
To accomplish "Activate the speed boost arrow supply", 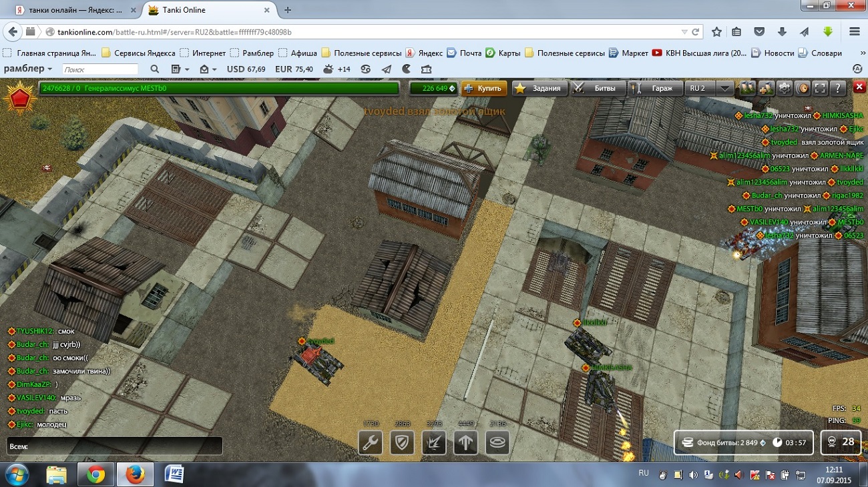I will coord(466,442).
